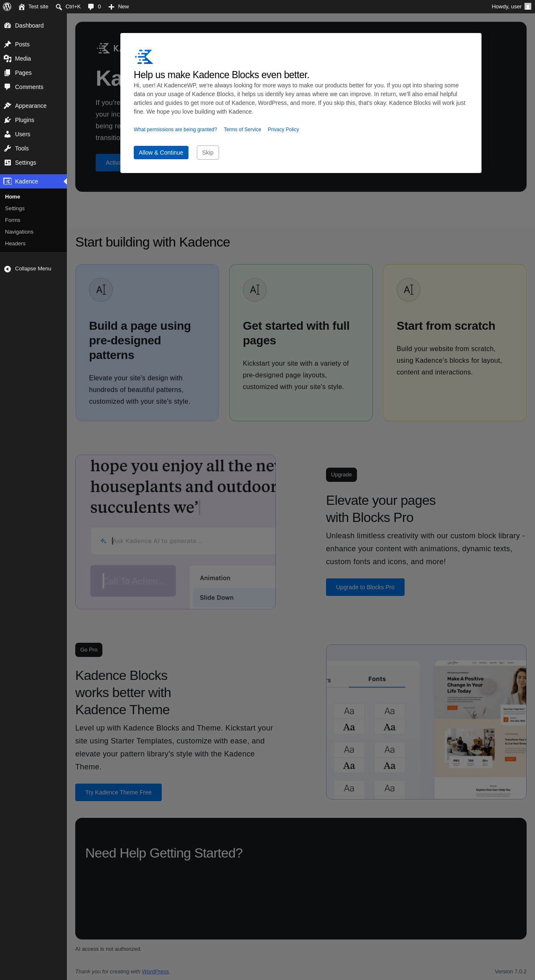Open the Dashboard menu item
This screenshot has height=980, width=535.
pyautogui.click(x=33, y=25)
